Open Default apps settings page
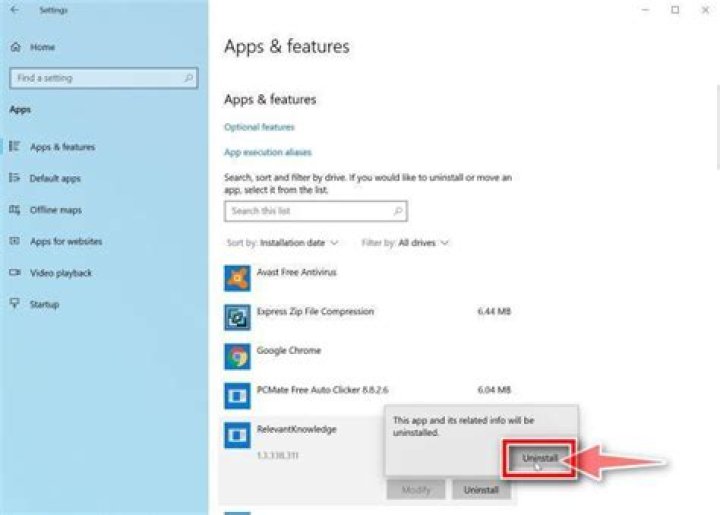 [x=55, y=178]
